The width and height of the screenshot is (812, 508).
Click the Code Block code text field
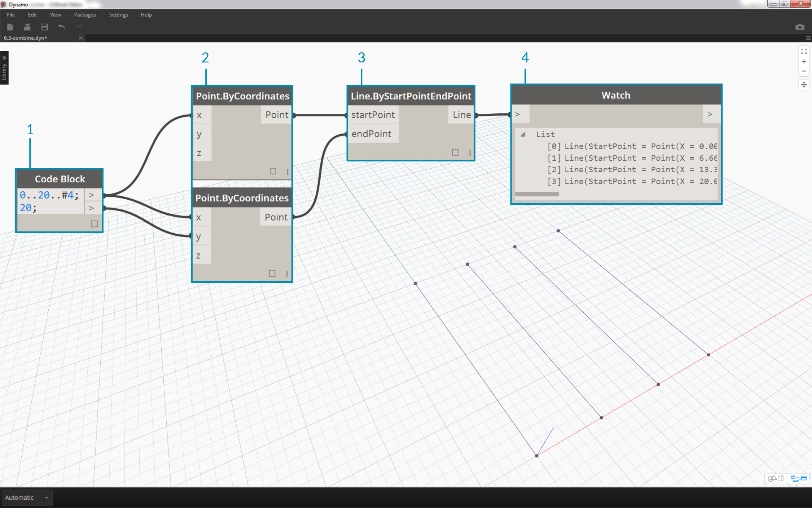click(51, 201)
